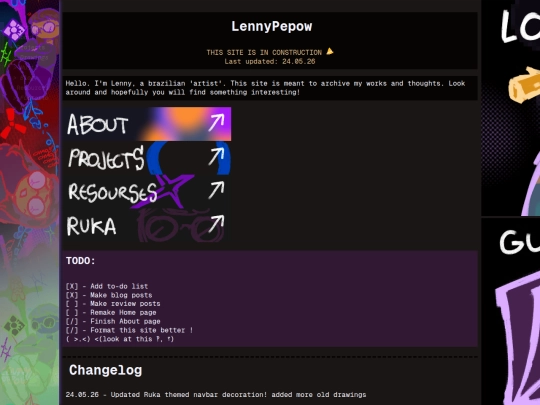Click the LennyPepow site title
The width and height of the screenshot is (540, 405).
point(271,27)
